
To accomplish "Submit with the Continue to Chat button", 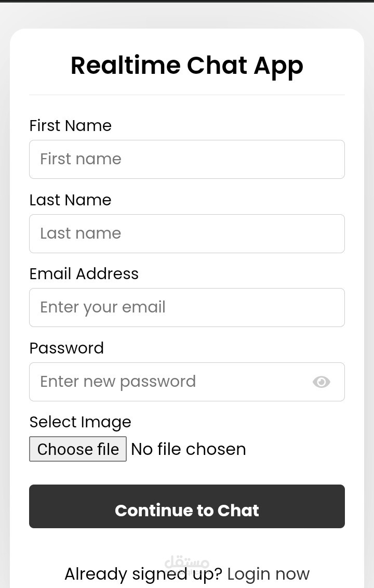I will click(187, 506).
